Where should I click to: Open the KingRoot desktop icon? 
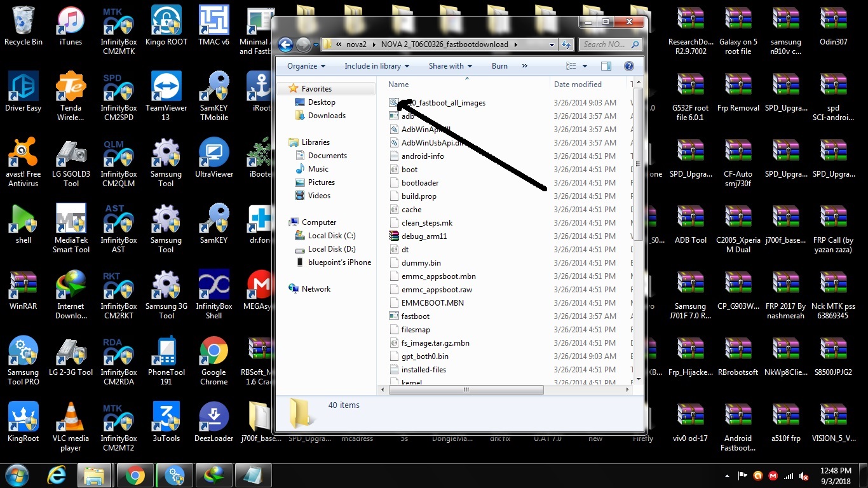(x=24, y=423)
